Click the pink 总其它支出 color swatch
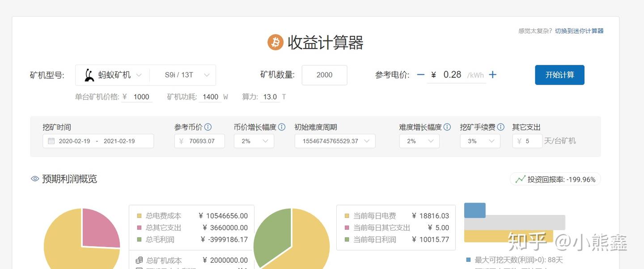Screen dimensions: 644x269 click(x=139, y=228)
